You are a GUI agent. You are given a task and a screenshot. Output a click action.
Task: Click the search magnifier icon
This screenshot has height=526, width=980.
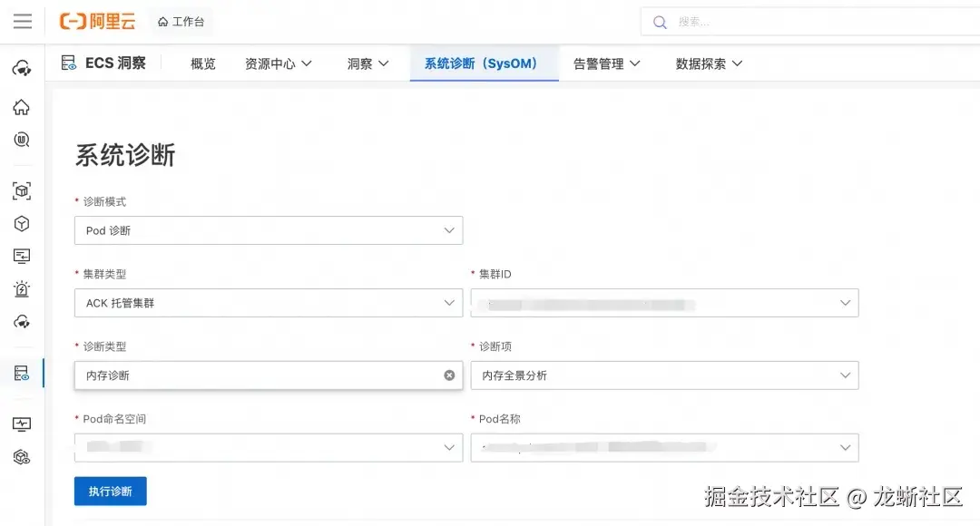(x=660, y=23)
